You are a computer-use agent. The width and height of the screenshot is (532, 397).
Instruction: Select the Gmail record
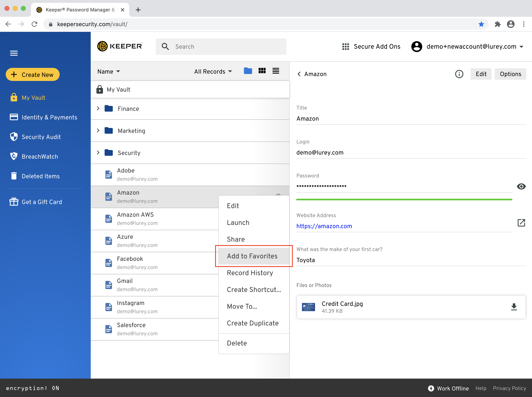[x=155, y=285]
